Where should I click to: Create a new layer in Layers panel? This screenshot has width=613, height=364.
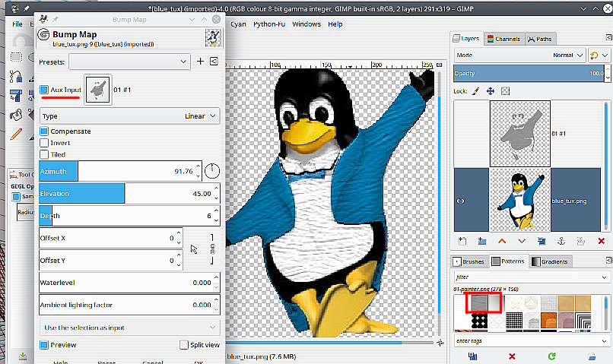pyautogui.click(x=462, y=241)
